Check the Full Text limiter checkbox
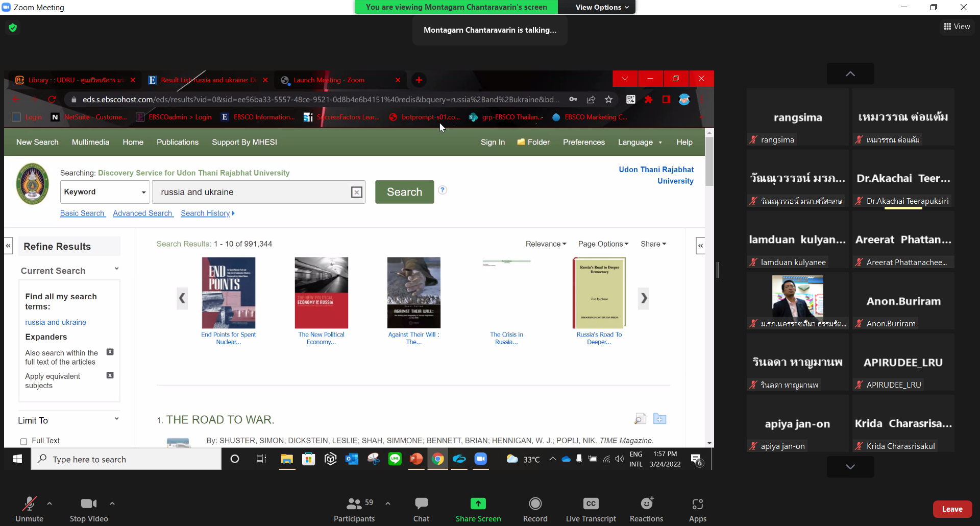This screenshot has width=980, height=526. click(x=23, y=441)
